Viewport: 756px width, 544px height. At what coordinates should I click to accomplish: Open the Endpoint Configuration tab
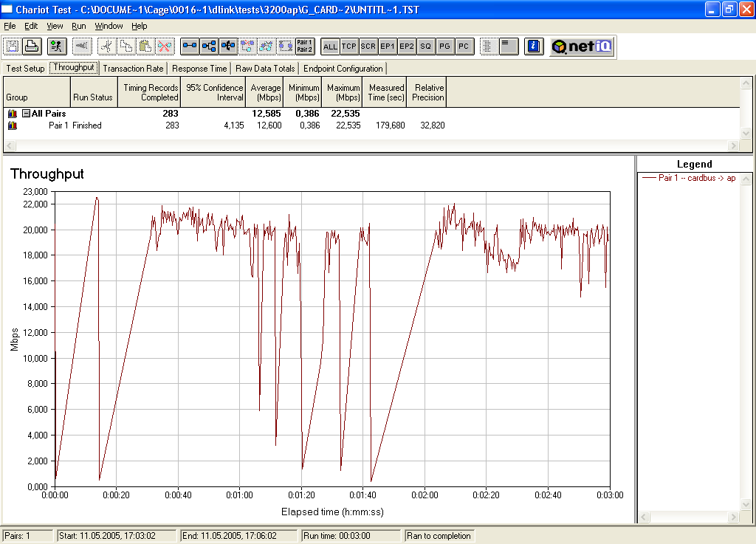pyautogui.click(x=343, y=69)
